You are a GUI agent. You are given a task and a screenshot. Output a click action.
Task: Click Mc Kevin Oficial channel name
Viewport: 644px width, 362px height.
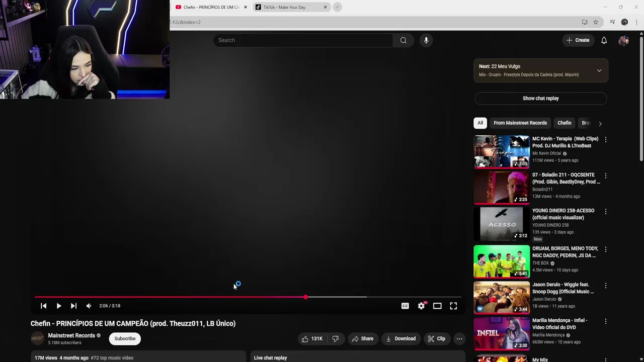(x=546, y=153)
